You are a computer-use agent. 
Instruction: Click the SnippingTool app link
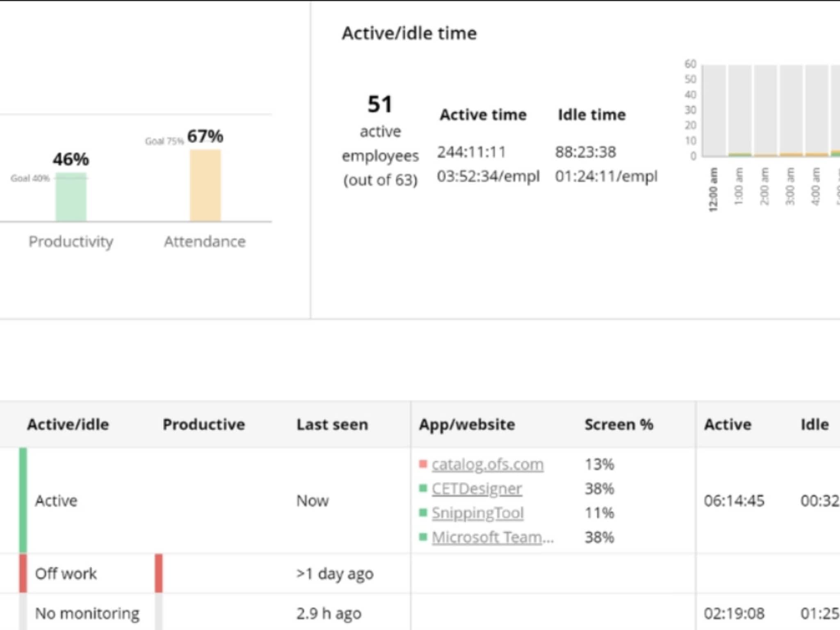click(477, 513)
